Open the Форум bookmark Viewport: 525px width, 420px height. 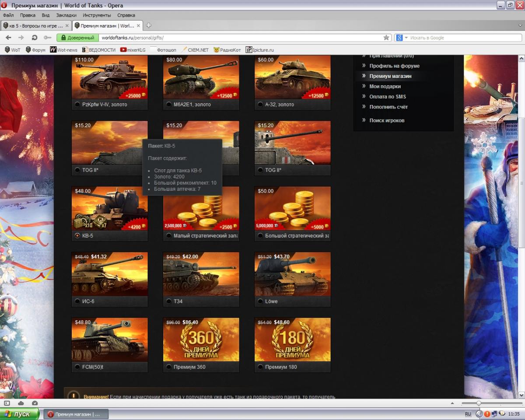pos(35,50)
